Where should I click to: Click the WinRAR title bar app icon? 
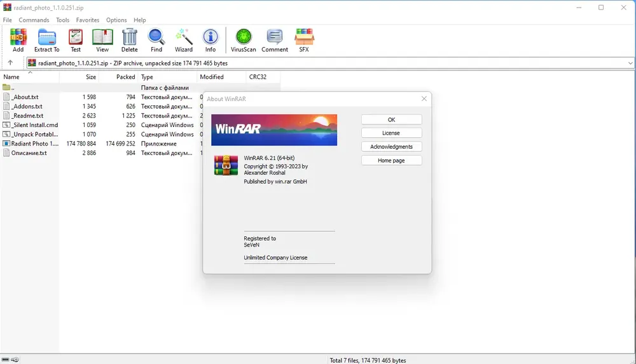pos(7,7)
